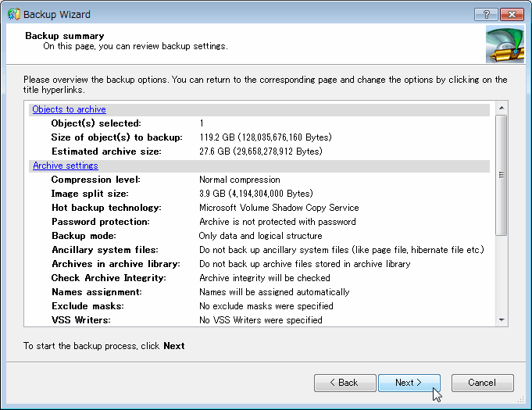The image size is (532, 410).
Task: Click the Next button to start backup
Action: pos(409,383)
